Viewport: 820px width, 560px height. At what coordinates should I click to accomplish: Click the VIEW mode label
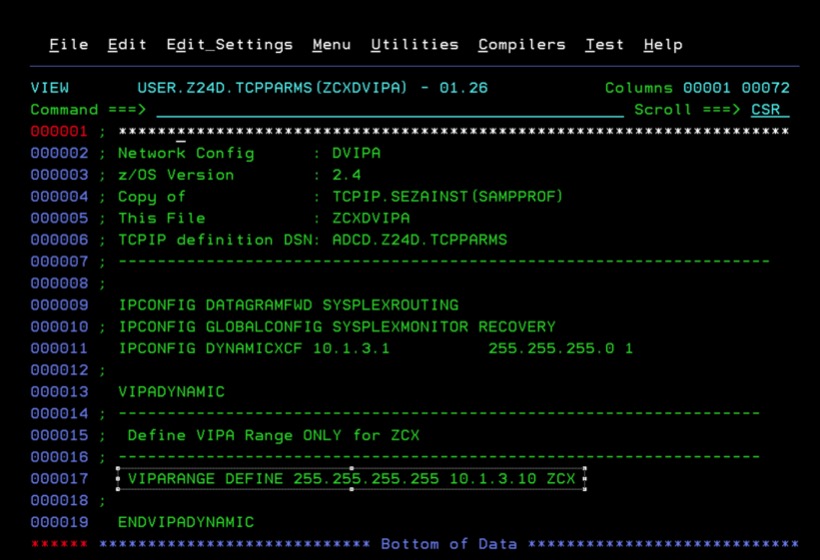[50, 88]
